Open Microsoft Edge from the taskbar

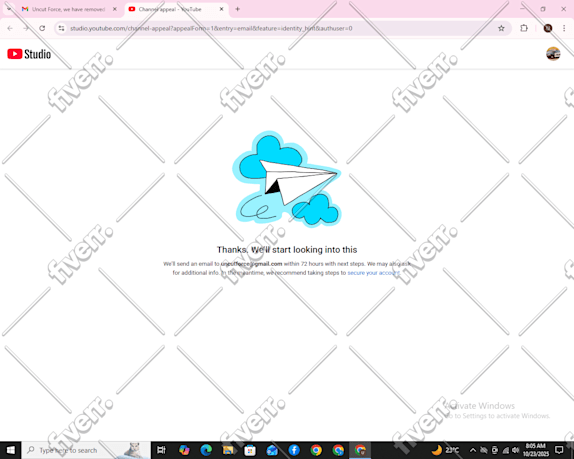coord(206,450)
